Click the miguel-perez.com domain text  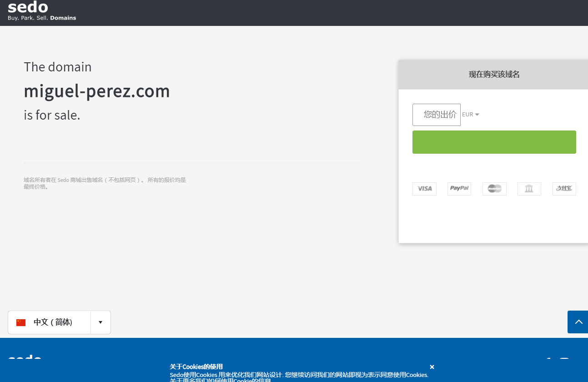tap(97, 91)
